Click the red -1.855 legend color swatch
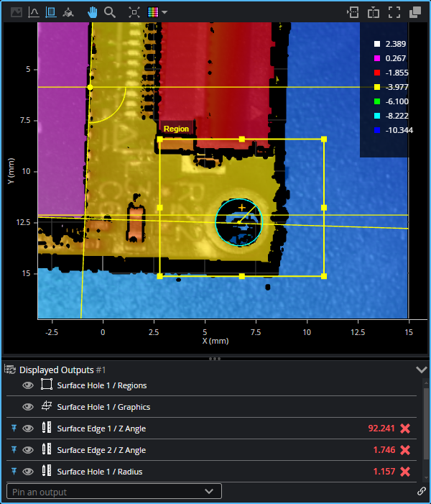This screenshot has height=504, width=431. click(x=376, y=73)
